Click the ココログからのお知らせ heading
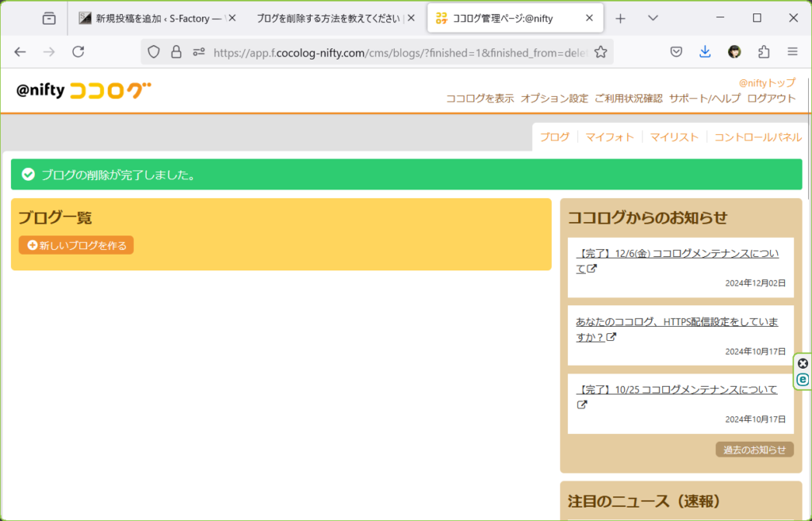 647,217
